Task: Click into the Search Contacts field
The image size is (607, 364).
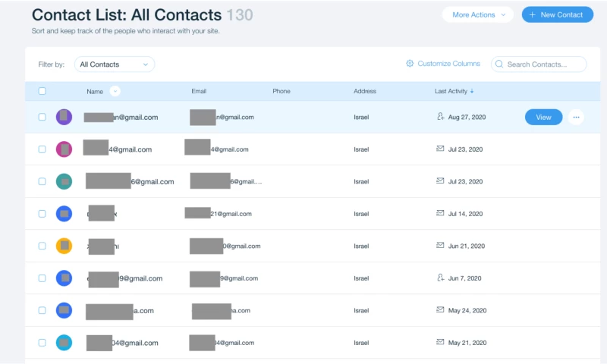Action: [x=544, y=64]
